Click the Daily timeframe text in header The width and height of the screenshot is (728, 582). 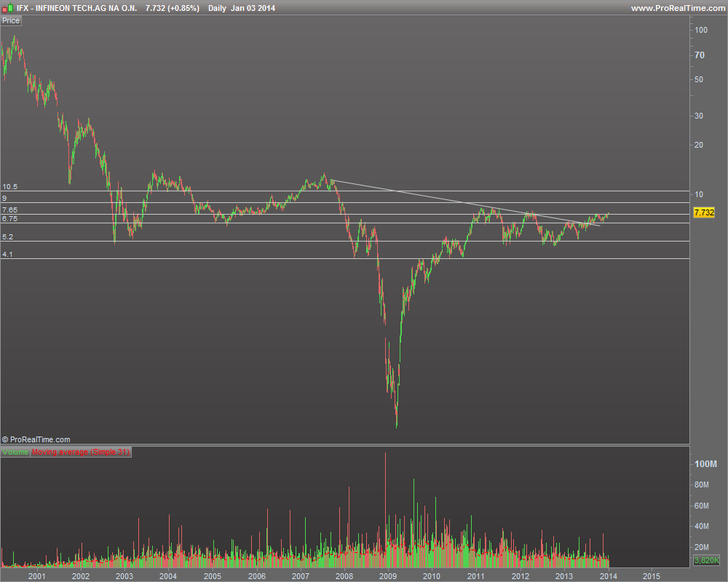coord(217,8)
